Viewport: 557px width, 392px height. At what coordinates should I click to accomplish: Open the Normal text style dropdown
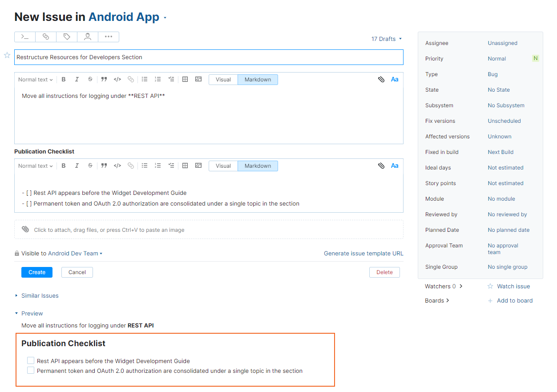pos(35,79)
